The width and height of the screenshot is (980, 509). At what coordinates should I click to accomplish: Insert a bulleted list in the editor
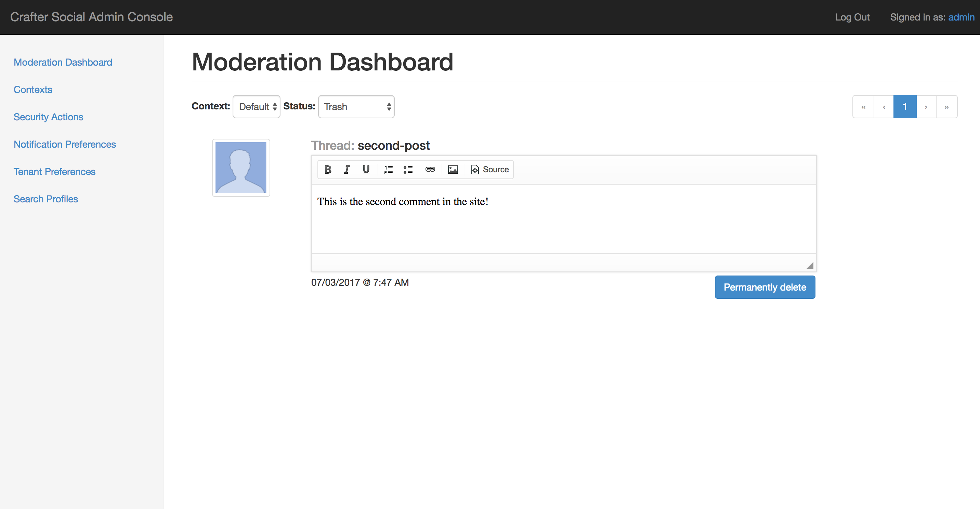coord(408,170)
